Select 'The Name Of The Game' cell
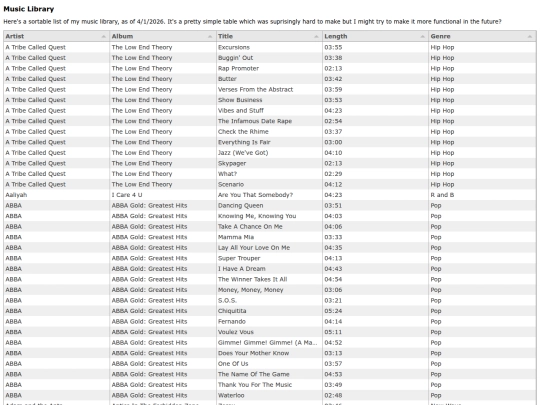Screen dimensions: 540x405 pos(269,374)
